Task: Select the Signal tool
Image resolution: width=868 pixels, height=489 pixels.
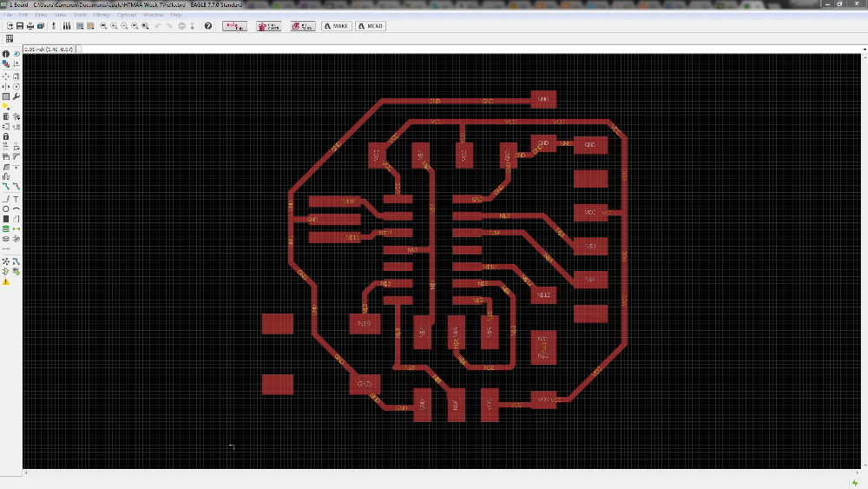Action: click(x=16, y=228)
